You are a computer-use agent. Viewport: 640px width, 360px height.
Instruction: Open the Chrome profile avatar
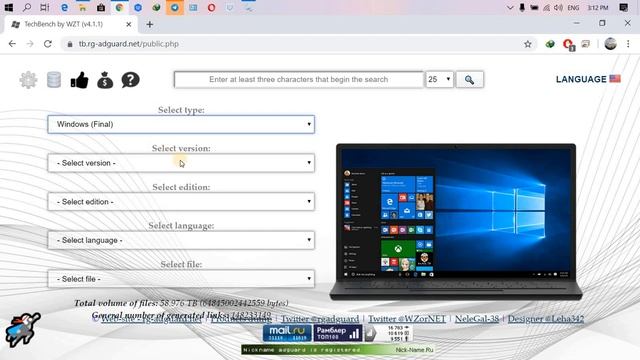tap(610, 44)
